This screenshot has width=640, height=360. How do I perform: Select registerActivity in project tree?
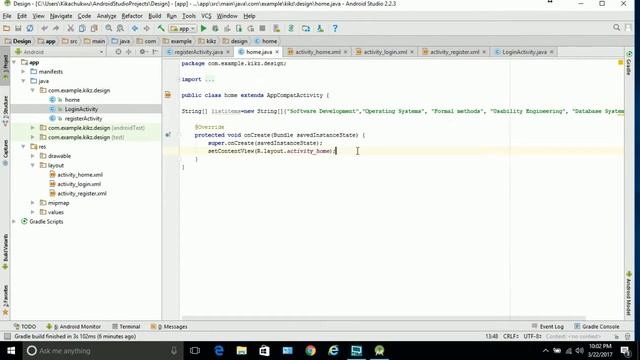83,118
